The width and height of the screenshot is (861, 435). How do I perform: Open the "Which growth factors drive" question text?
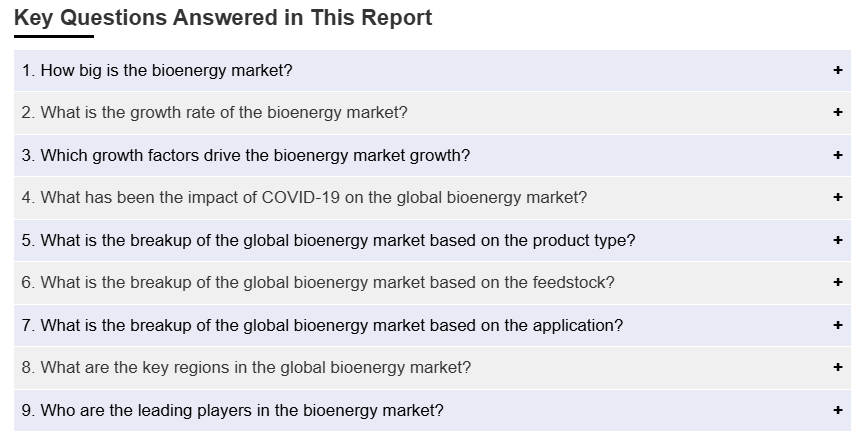point(245,156)
